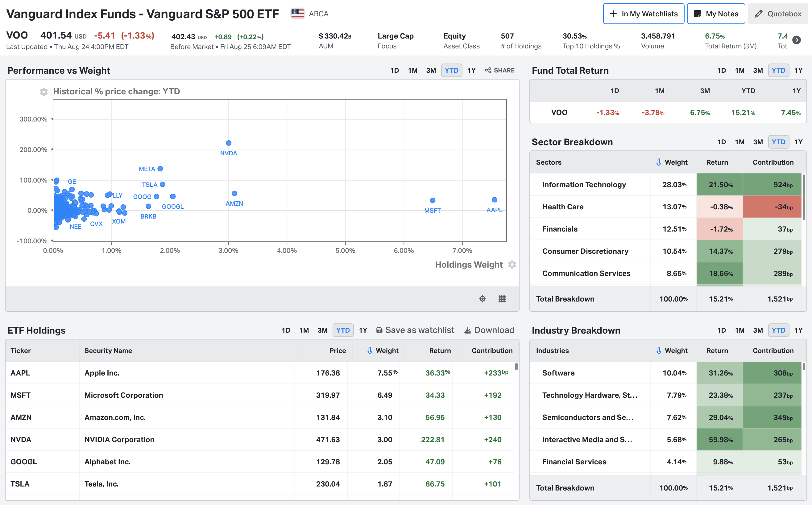Expand more stats with right arrow chevron
The width and height of the screenshot is (812, 505).
pyautogui.click(x=797, y=40)
